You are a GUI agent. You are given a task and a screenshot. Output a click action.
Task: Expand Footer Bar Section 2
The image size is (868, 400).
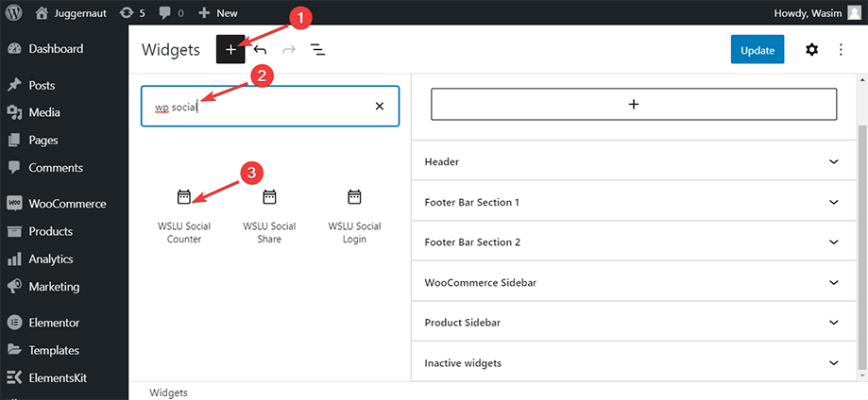tap(634, 242)
